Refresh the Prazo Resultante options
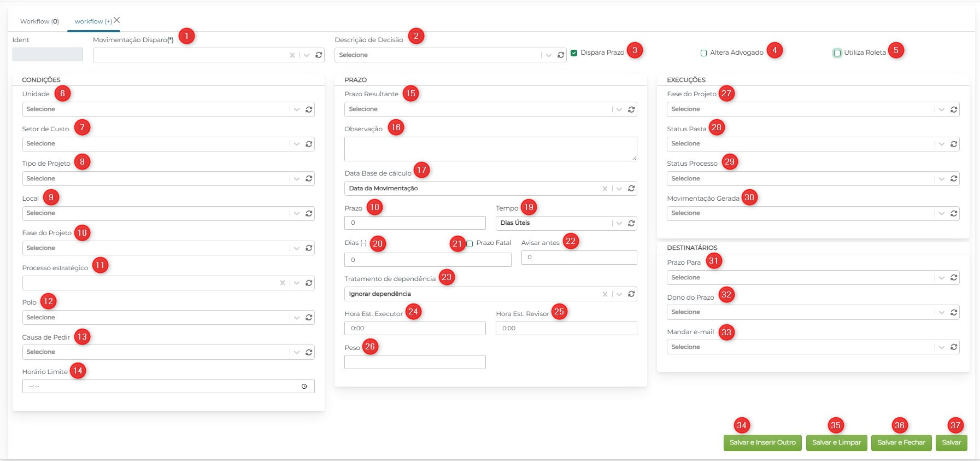Image resolution: width=980 pixels, height=461 pixels. [631, 109]
